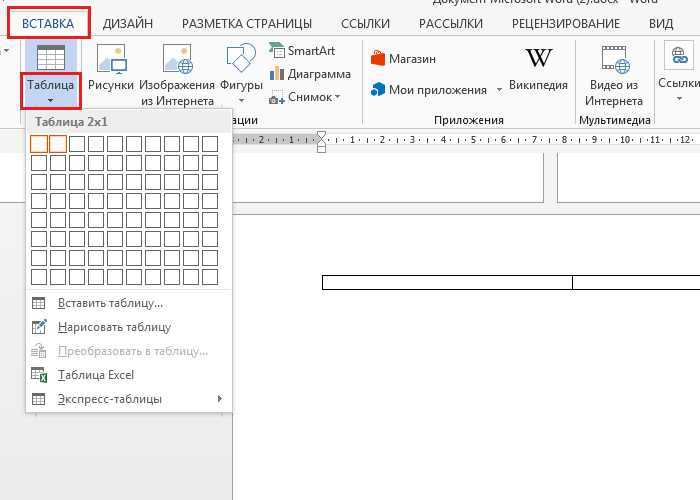Viewport: 700px width, 500px height.
Task: Choose Таблица Excel menu item
Action: coord(129,375)
